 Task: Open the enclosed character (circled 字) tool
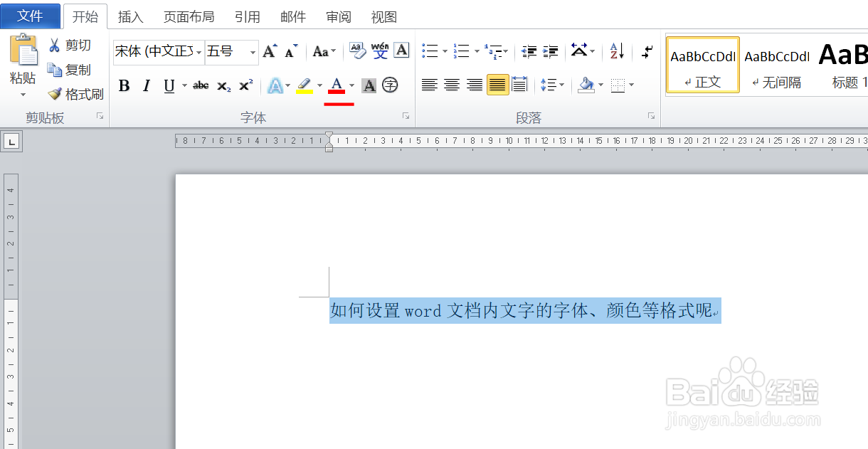pos(390,85)
